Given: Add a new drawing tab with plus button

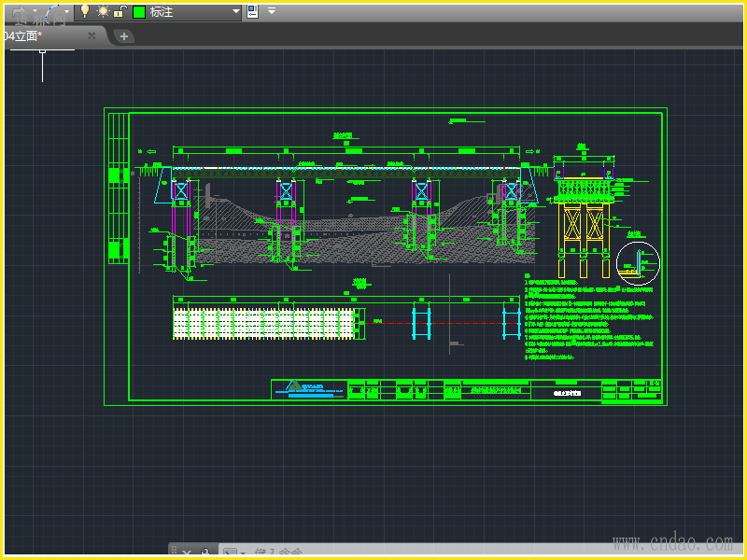Looking at the screenshot, I should coord(124,36).
